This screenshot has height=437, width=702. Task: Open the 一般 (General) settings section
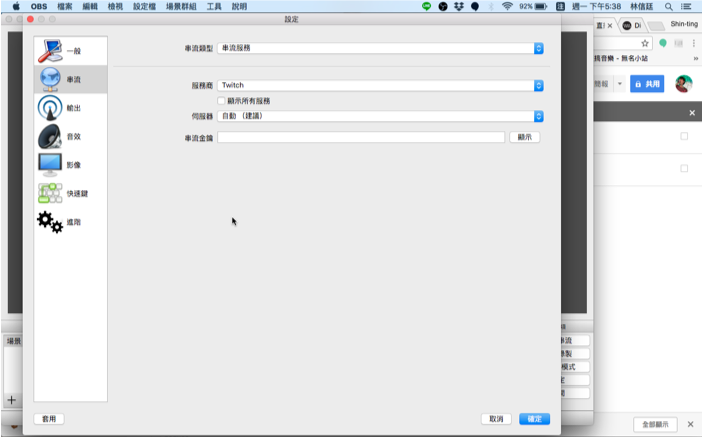pos(70,50)
